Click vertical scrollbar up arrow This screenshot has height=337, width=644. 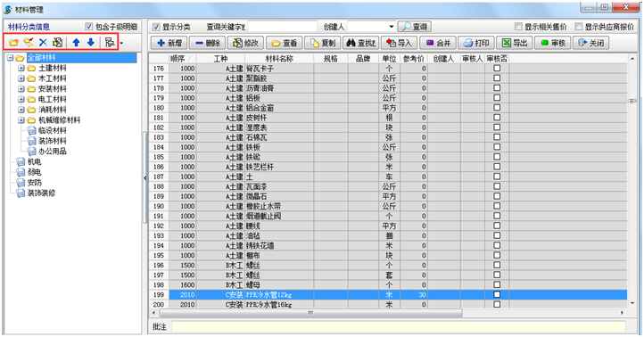(x=632, y=59)
